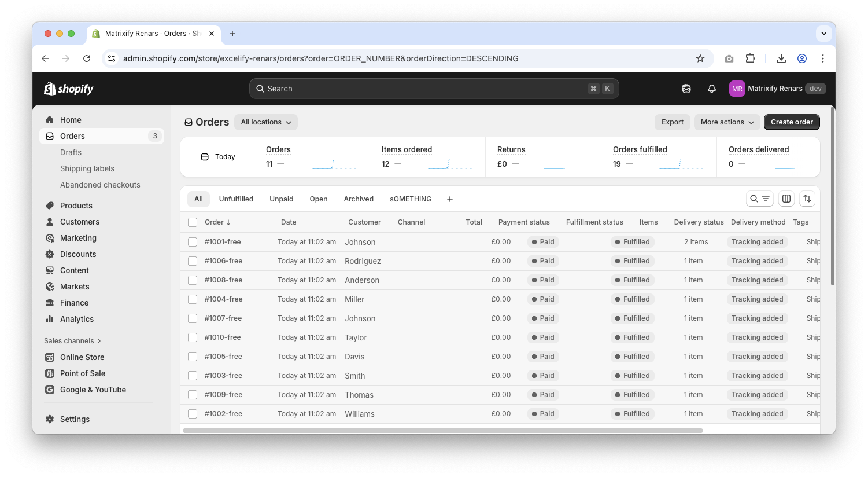Open the Sidekick assistant icon in top bar
Screen dimensions: 868x477
[686, 89]
